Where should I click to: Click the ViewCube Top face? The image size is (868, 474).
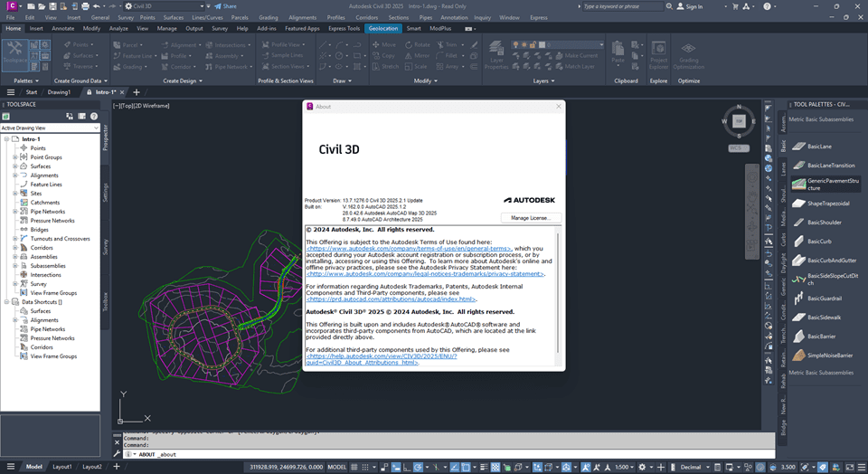pos(739,120)
